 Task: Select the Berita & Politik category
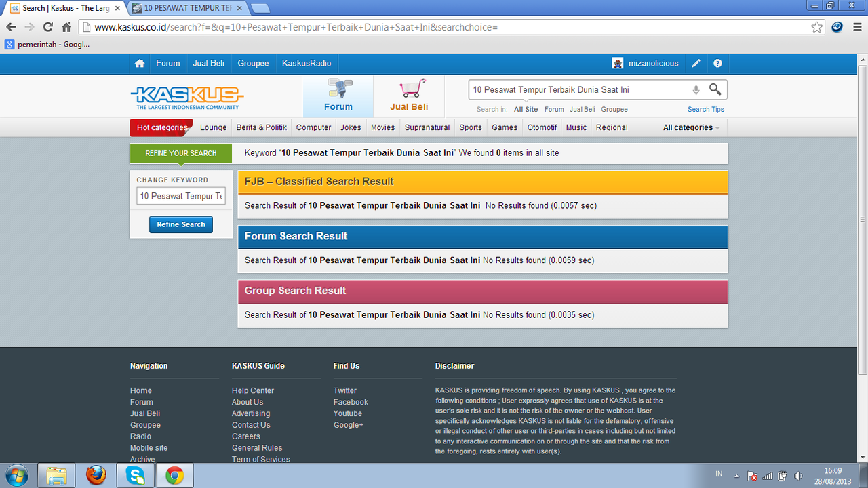click(x=262, y=127)
